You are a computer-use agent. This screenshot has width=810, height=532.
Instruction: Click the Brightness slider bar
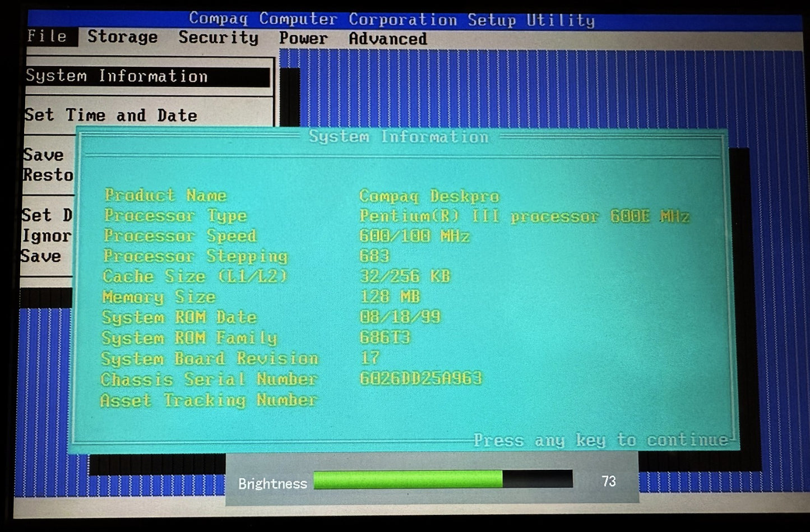[x=443, y=480]
